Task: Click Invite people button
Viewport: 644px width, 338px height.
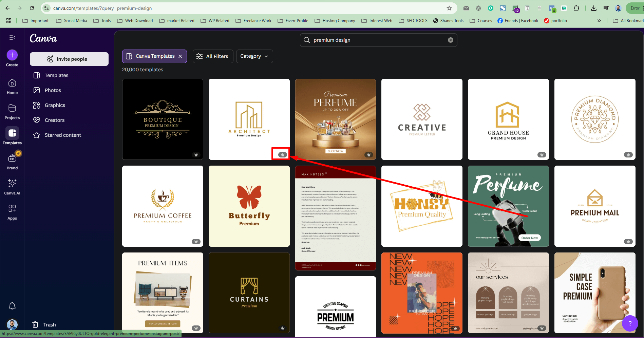Action: tap(69, 59)
